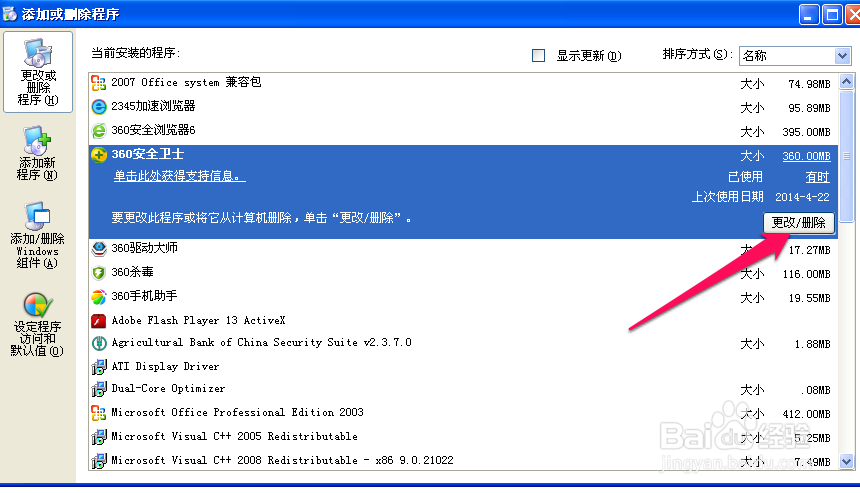Click the ATI Display Driver icon
Image resolution: width=860 pixels, height=493 pixels.
(99, 367)
